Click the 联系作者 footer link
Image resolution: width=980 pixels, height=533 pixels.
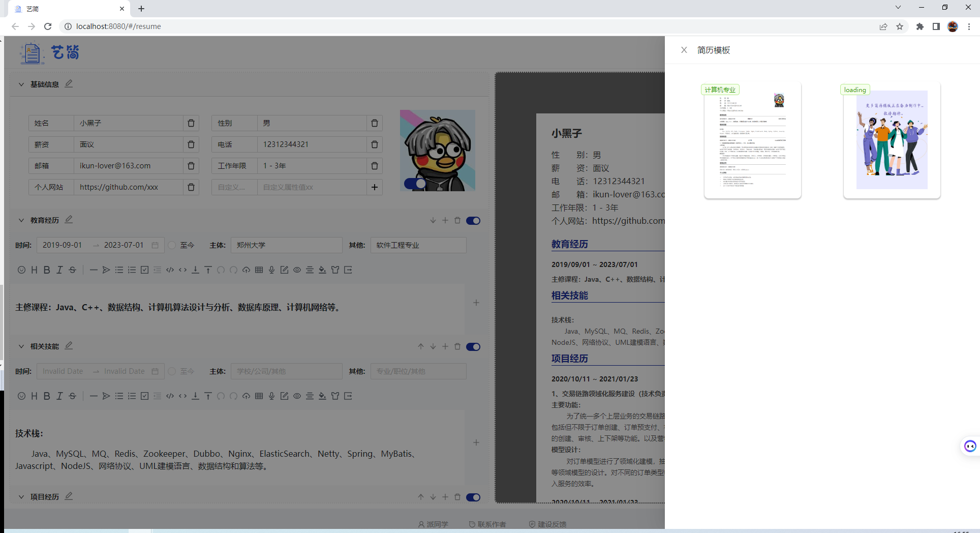point(487,524)
